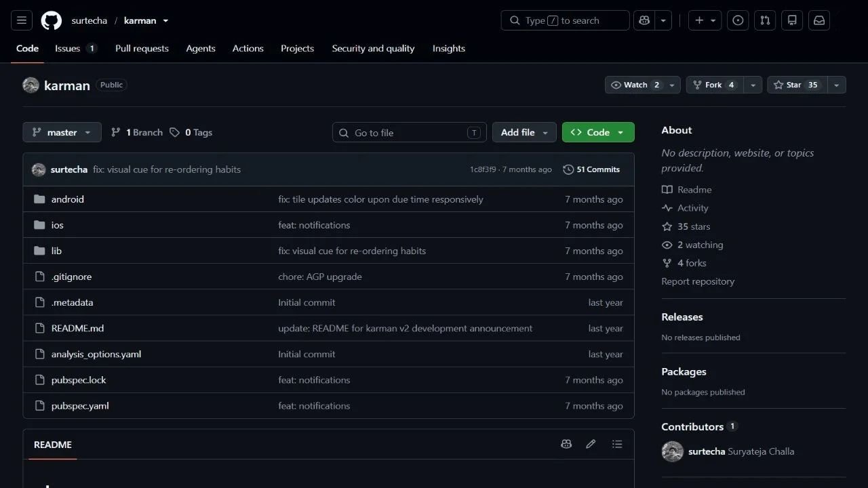Open the master branch selector dropdown
Image resolution: width=868 pixels, height=488 pixels.
pos(62,132)
